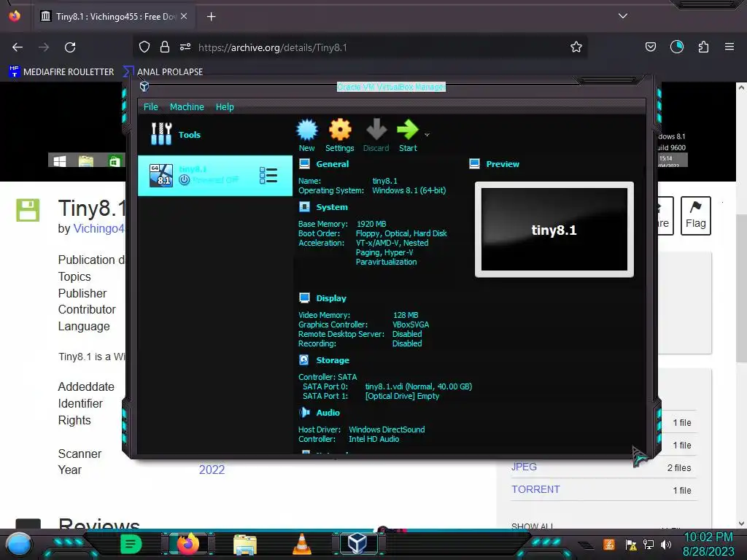
Task: Open VLC from the taskbar
Action: point(301,544)
